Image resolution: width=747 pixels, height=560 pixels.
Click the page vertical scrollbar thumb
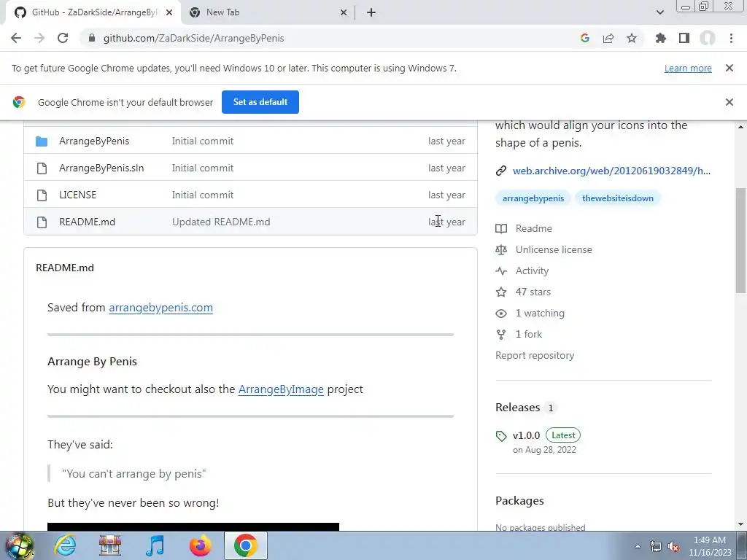coord(740,241)
